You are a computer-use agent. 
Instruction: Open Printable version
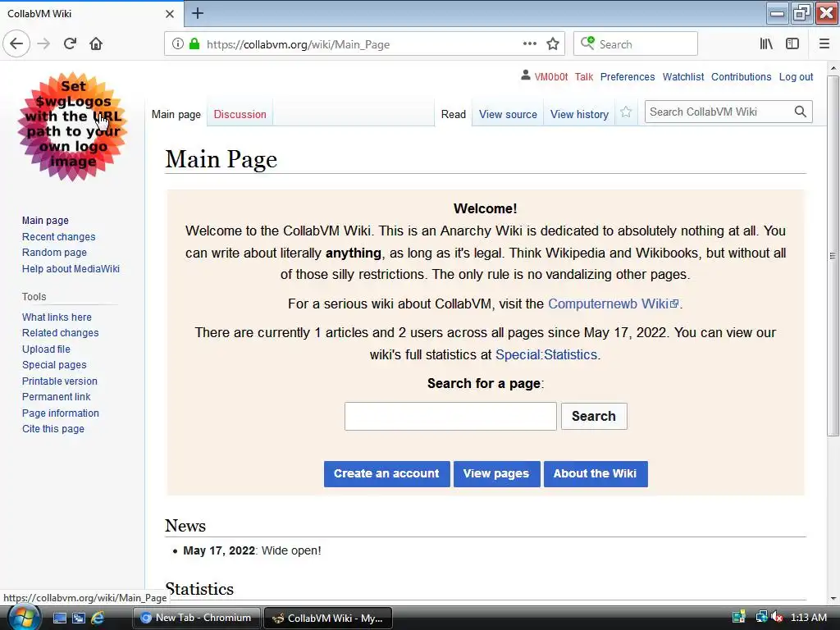tap(59, 381)
